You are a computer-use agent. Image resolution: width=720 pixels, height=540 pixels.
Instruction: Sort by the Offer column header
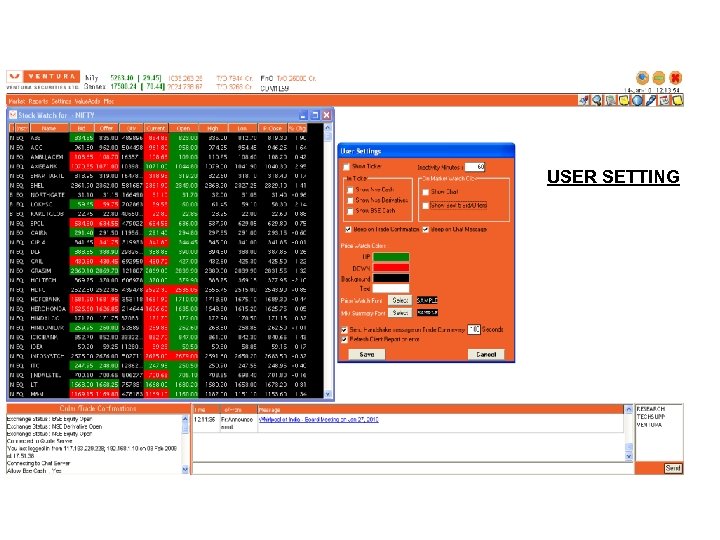point(107,128)
